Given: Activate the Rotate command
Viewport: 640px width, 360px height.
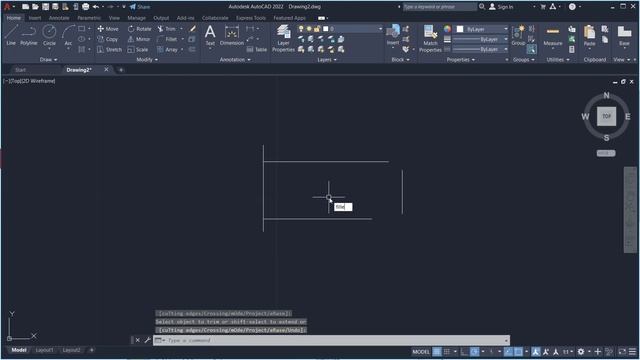Looking at the screenshot, I should click(x=139, y=29).
